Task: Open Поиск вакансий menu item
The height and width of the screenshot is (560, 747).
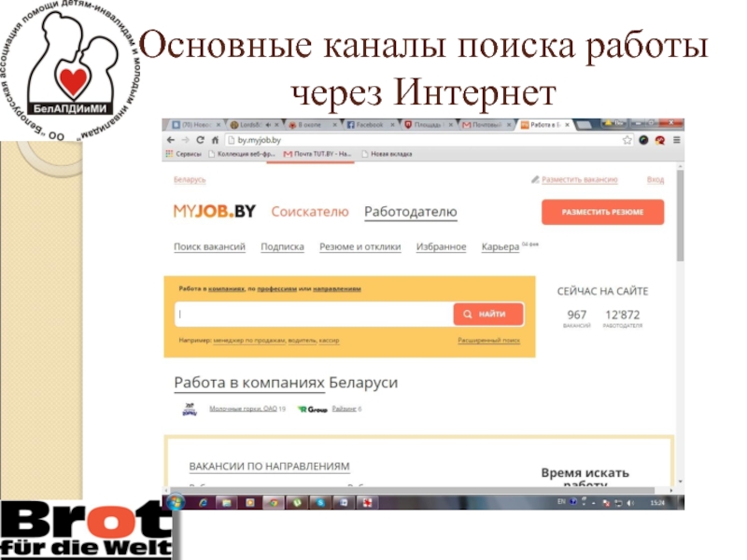Action: click(209, 246)
